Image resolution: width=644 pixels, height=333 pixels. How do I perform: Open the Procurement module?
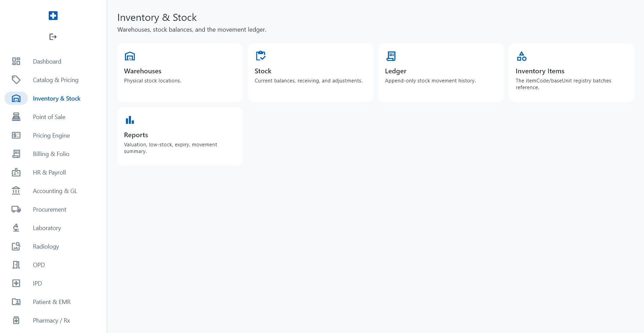(50, 209)
